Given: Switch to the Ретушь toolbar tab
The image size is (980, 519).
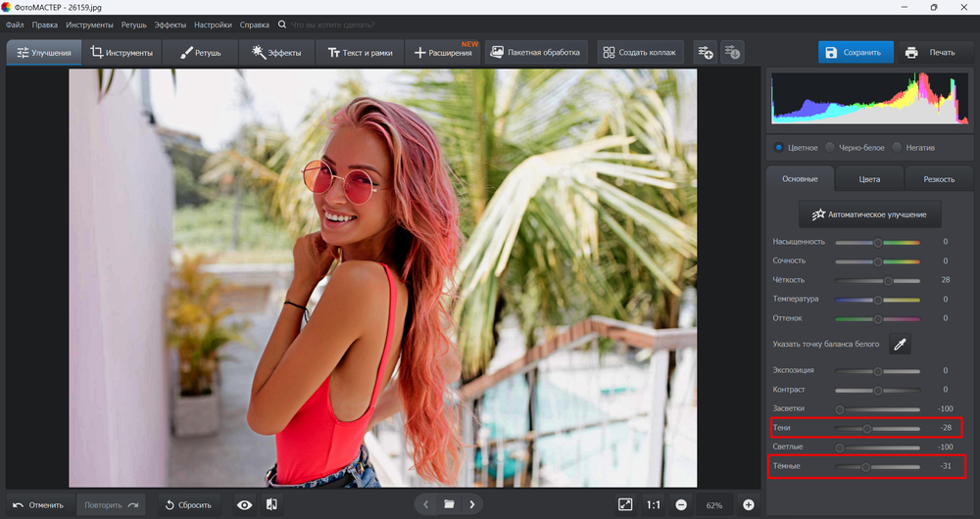Looking at the screenshot, I should pyautogui.click(x=200, y=53).
